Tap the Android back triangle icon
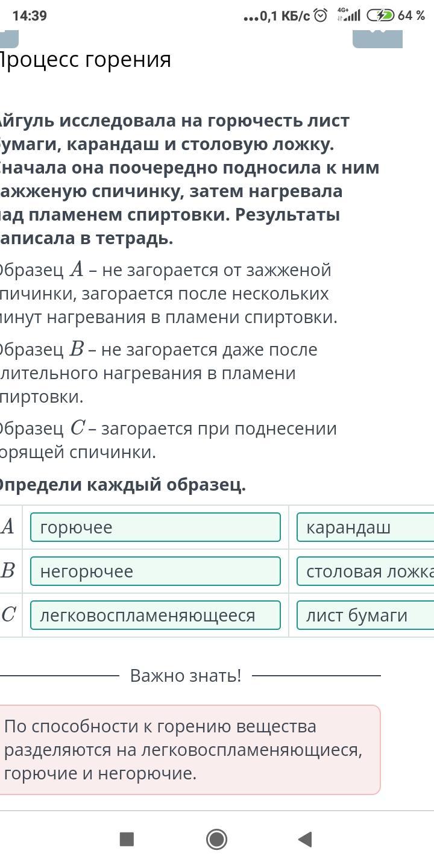Screen dimensions: 434x868 pos(305,839)
